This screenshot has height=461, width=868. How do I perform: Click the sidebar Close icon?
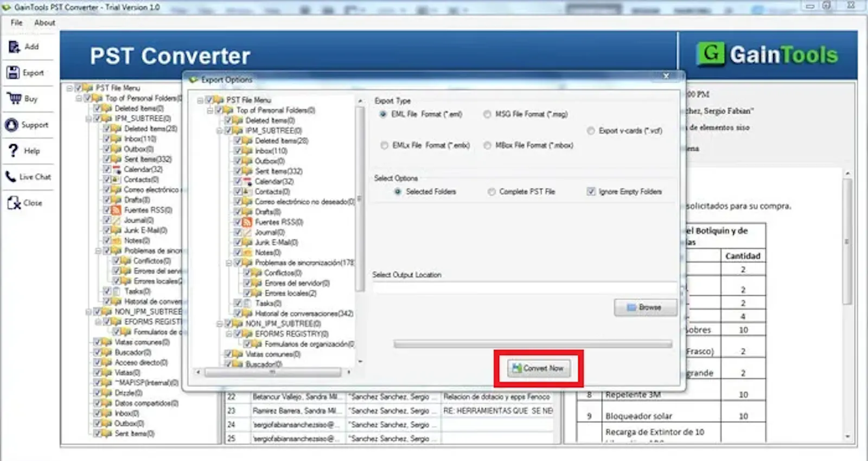point(14,203)
